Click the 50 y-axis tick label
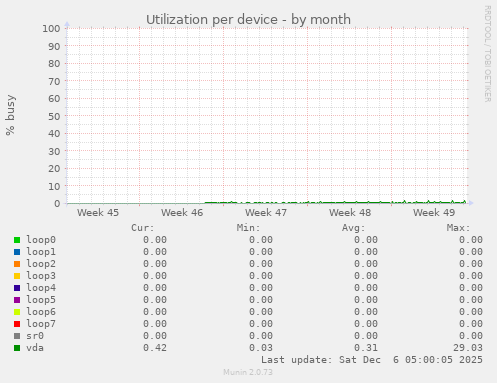 (54, 116)
